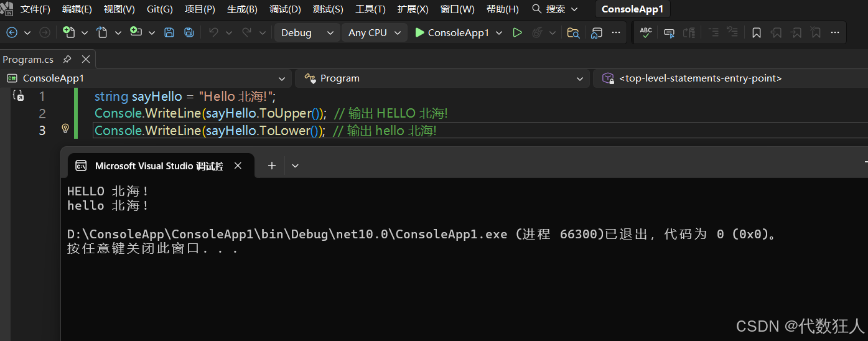Click the console icon in the debug console tab

[x=81, y=166]
